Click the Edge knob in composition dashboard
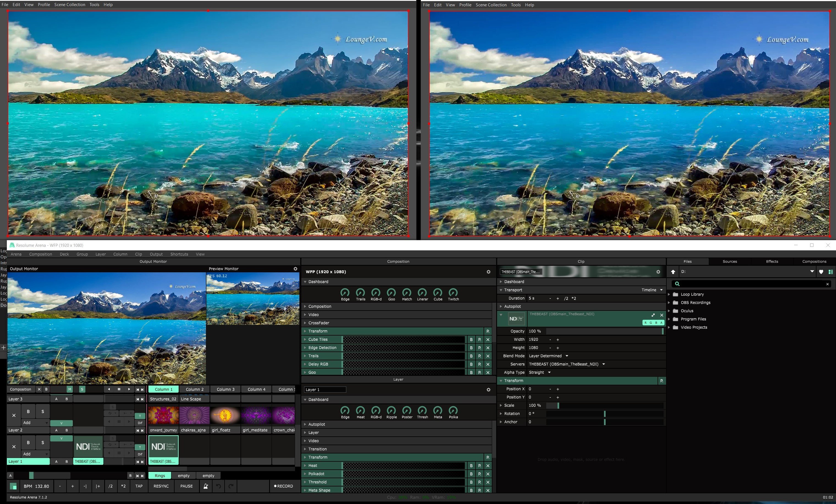Image resolution: width=836 pixels, height=504 pixels. pyautogui.click(x=345, y=293)
